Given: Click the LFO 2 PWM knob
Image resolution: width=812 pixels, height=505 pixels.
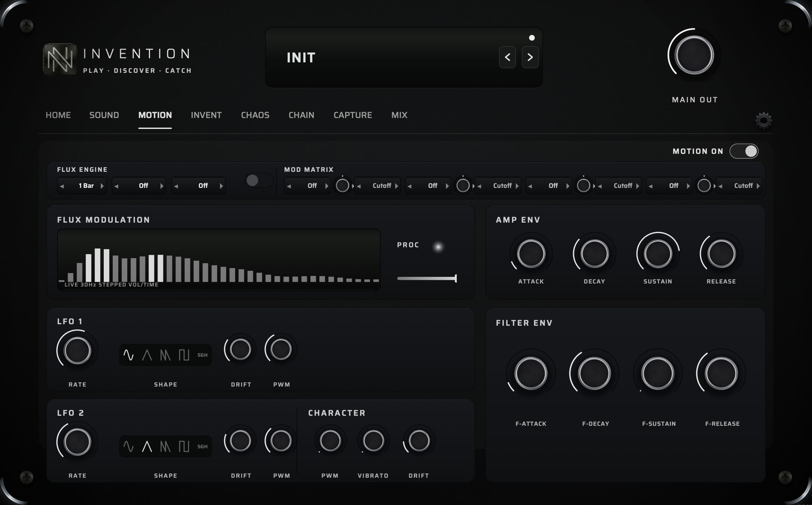Looking at the screenshot, I should (281, 441).
